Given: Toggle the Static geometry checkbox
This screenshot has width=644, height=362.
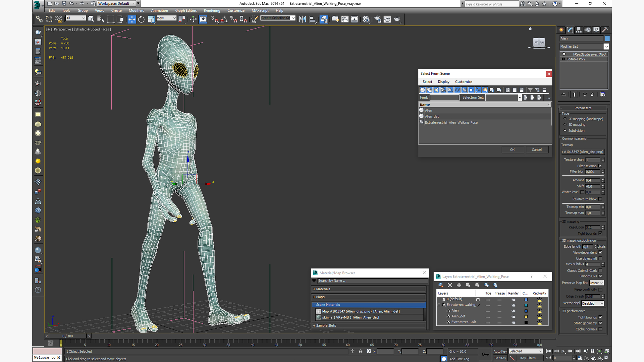Looking at the screenshot, I should point(600,323).
